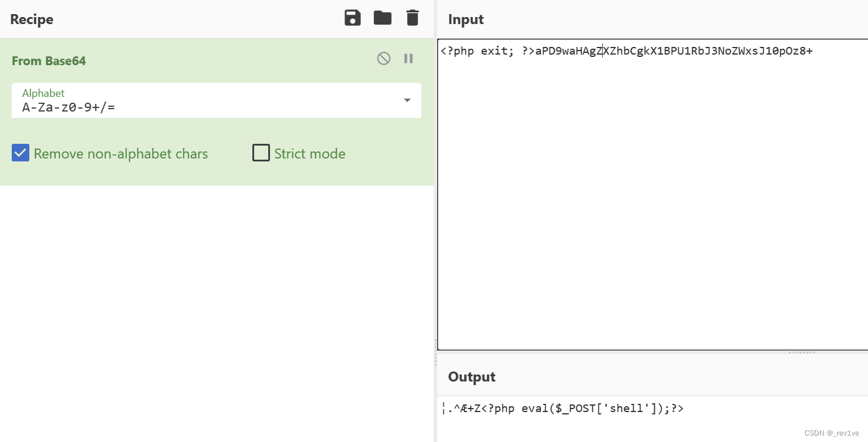
Task: Uncheck Remove non-alphabet chars checkbox
Action: pos(21,153)
